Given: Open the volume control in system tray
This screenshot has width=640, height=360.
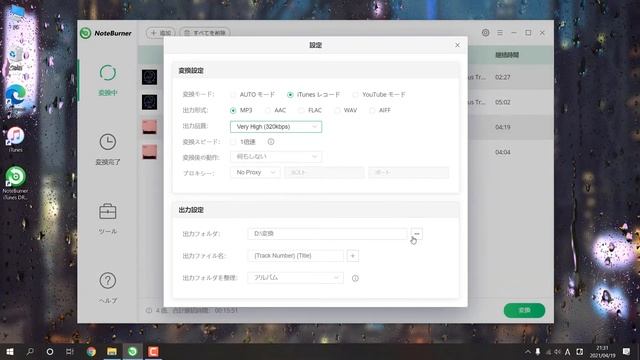Looking at the screenshot, I should (x=557, y=351).
